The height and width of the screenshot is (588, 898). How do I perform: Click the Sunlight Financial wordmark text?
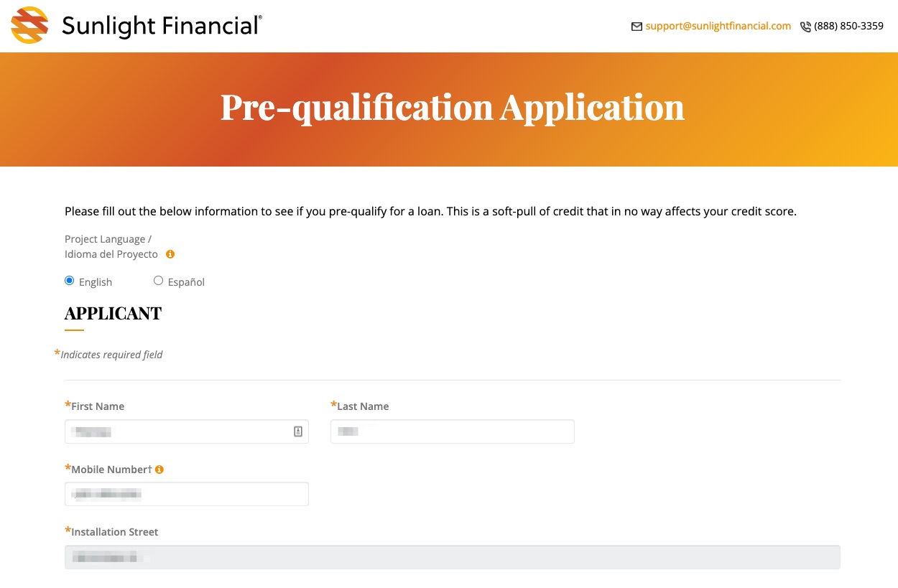click(x=162, y=26)
